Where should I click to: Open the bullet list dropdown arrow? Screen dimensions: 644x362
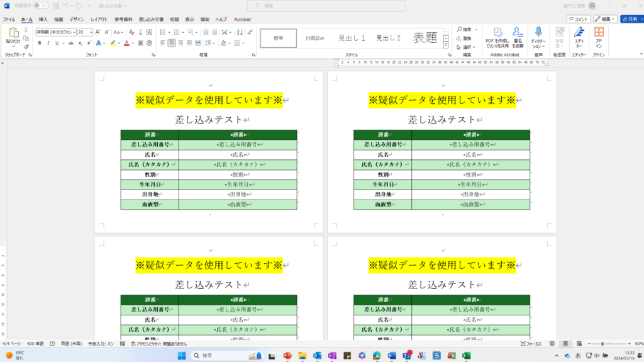click(169, 32)
